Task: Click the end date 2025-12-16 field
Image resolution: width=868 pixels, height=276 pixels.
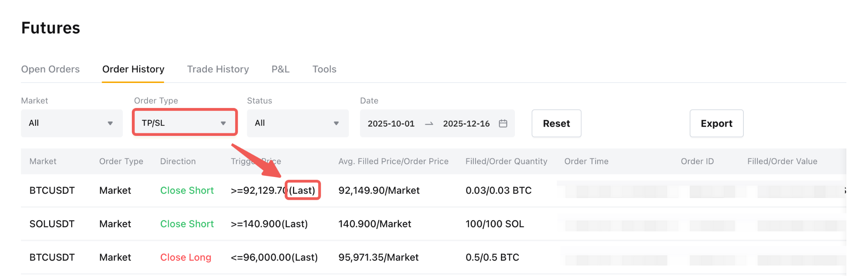Action: point(466,124)
